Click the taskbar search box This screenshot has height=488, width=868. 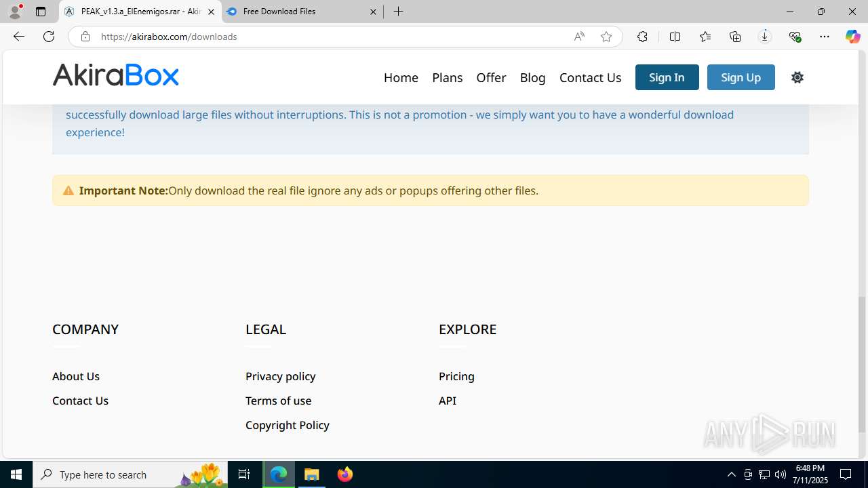131,474
